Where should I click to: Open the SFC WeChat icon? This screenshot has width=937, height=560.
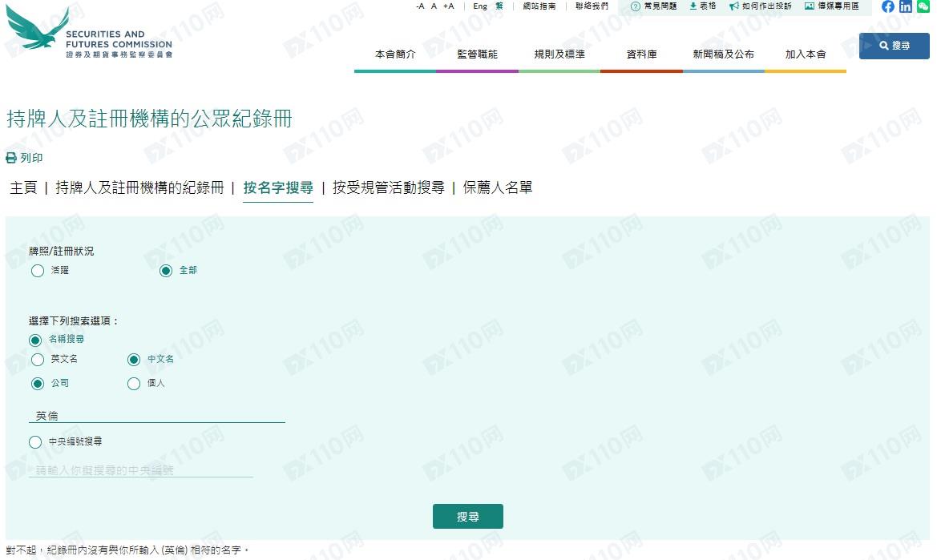point(923,6)
